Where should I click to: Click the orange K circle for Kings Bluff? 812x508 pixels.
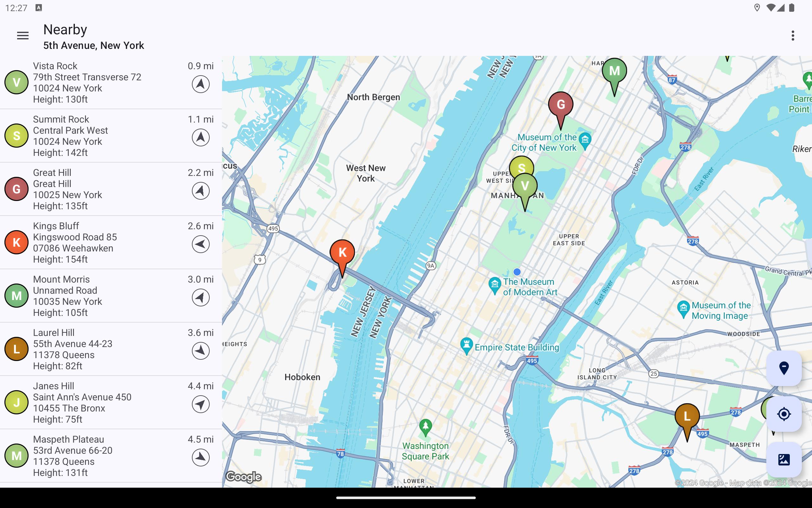click(16, 242)
